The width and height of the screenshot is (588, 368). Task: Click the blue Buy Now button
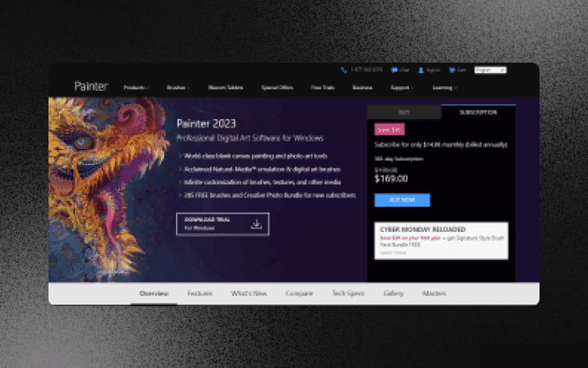(x=402, y=200)
